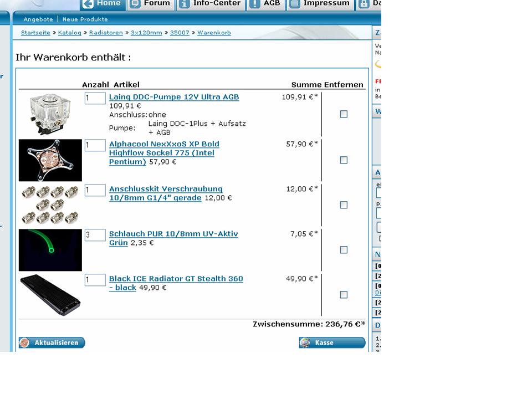This screenshot has width=532, height=399.
Task: Open the Forum tab
Action: (151, 4)
